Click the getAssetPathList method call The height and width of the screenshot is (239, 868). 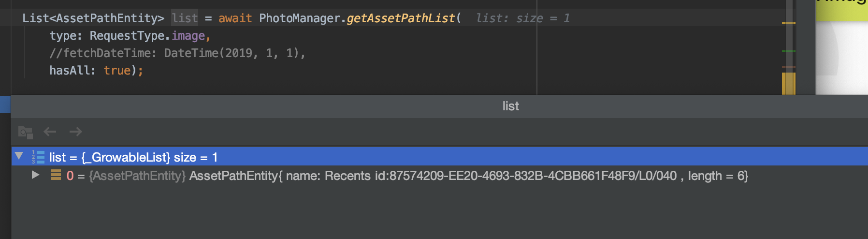(401, 18)
